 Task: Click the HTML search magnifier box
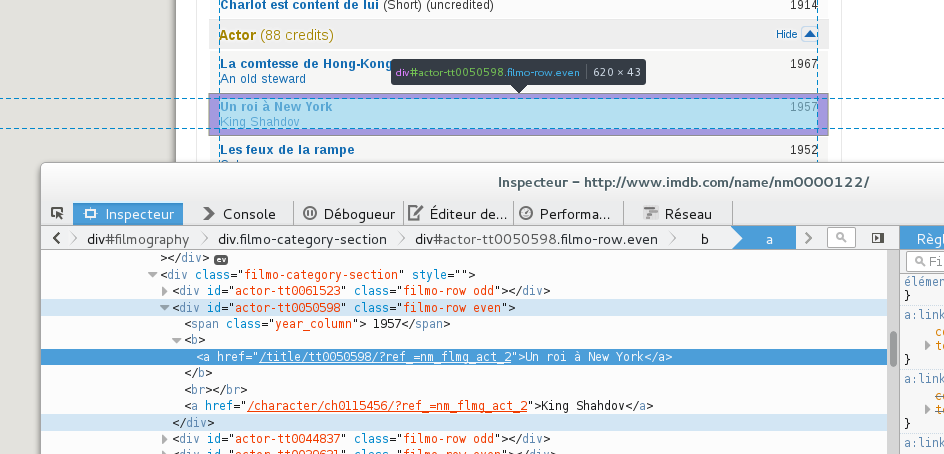(841, 238)
